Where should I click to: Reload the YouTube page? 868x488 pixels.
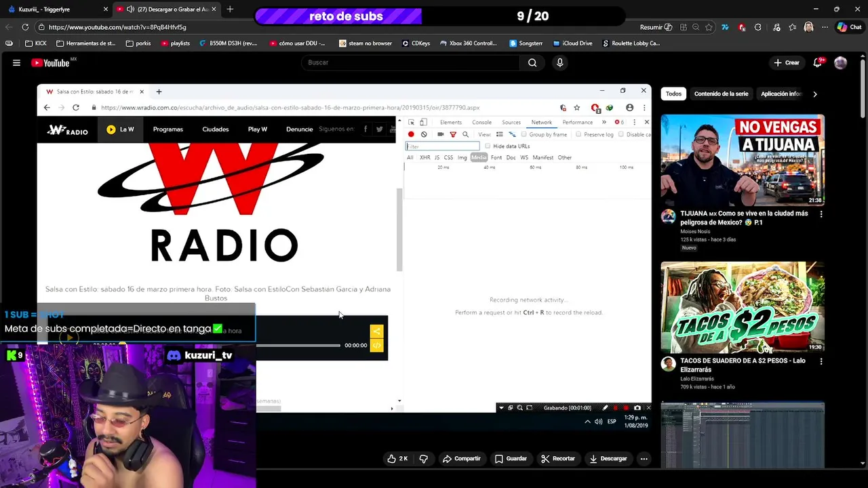[x=25, y=27]
